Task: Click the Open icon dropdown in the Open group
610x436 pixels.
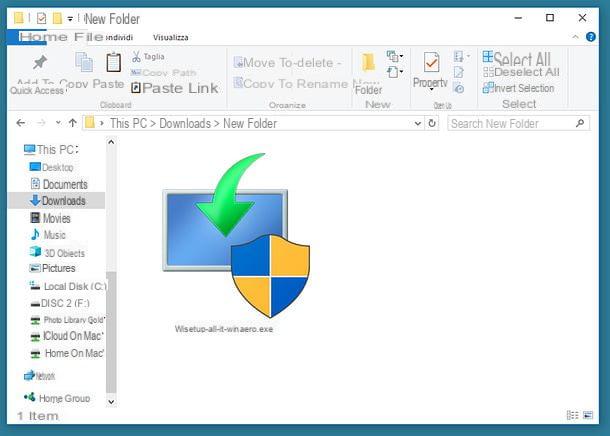Action: (461, 57)
